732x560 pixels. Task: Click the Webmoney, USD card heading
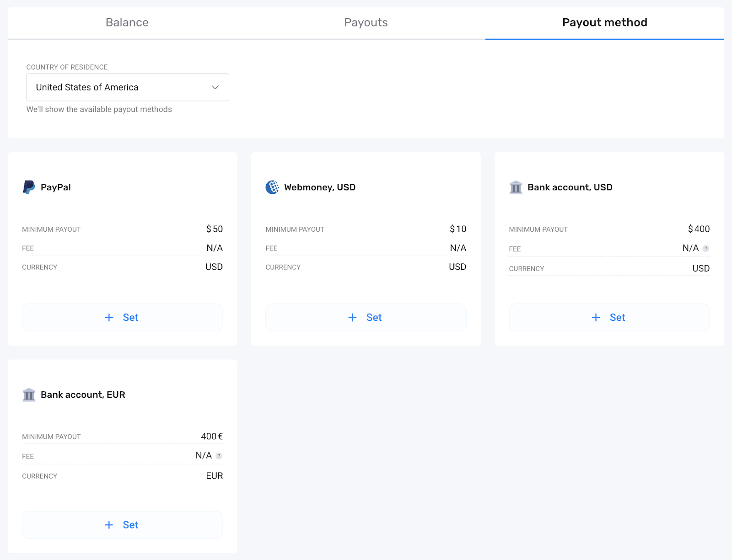pos(319,187)
